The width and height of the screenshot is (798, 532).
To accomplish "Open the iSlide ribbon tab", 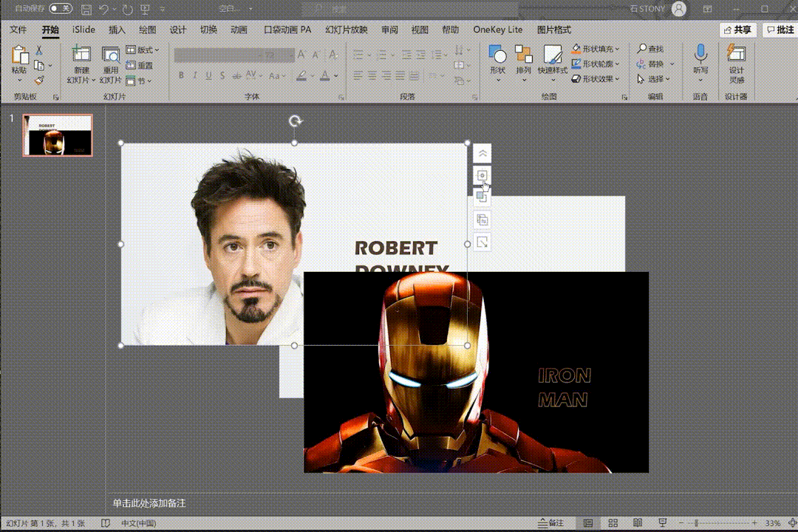I will (x=83, y=30).
